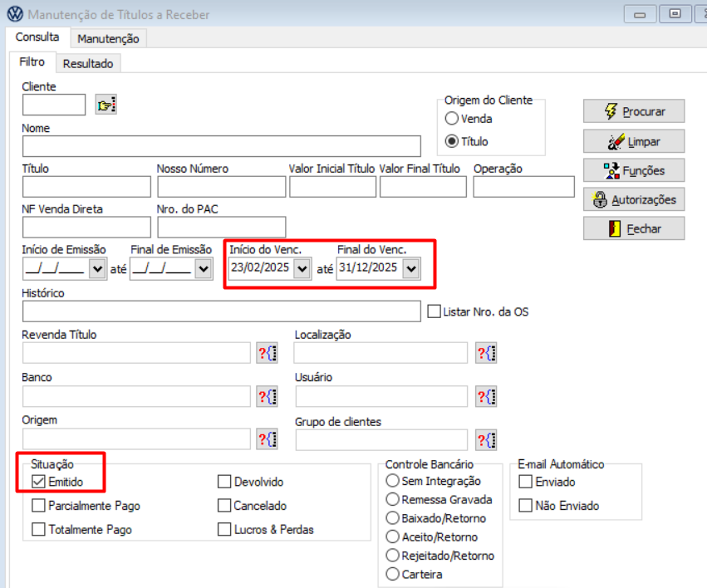
Task: Click the Limpar clear button
Action: 634,141
